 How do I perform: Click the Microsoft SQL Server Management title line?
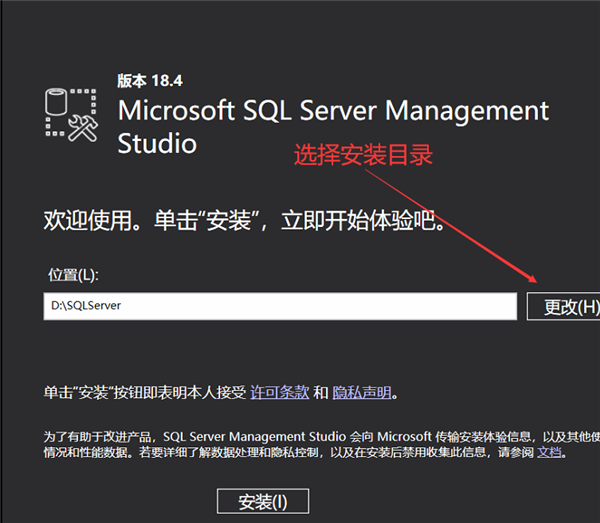pos(333,110)
